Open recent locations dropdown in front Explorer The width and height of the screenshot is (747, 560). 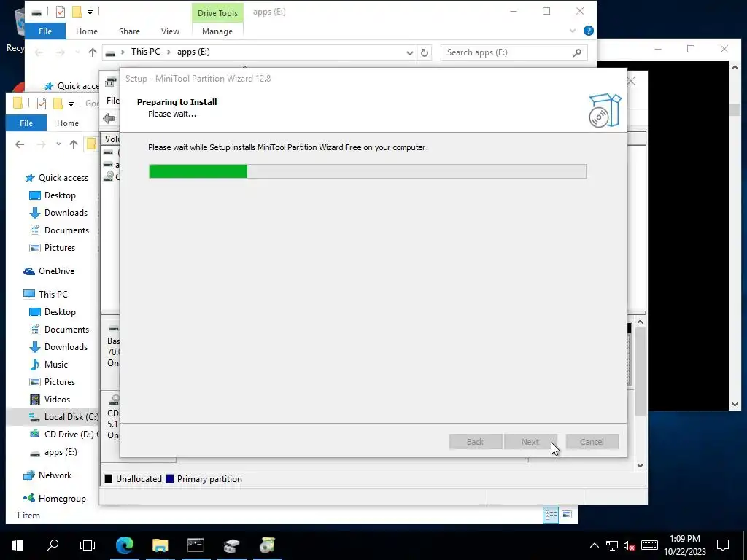click(58, 144)
